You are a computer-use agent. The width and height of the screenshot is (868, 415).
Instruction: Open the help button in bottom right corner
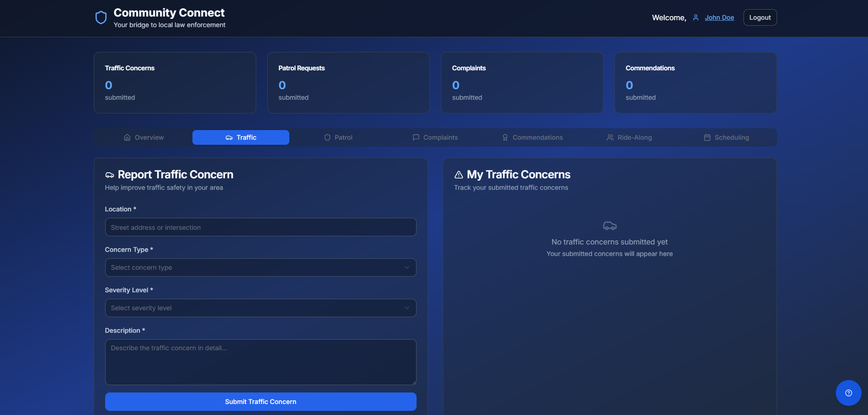click(x=848, y=393)
